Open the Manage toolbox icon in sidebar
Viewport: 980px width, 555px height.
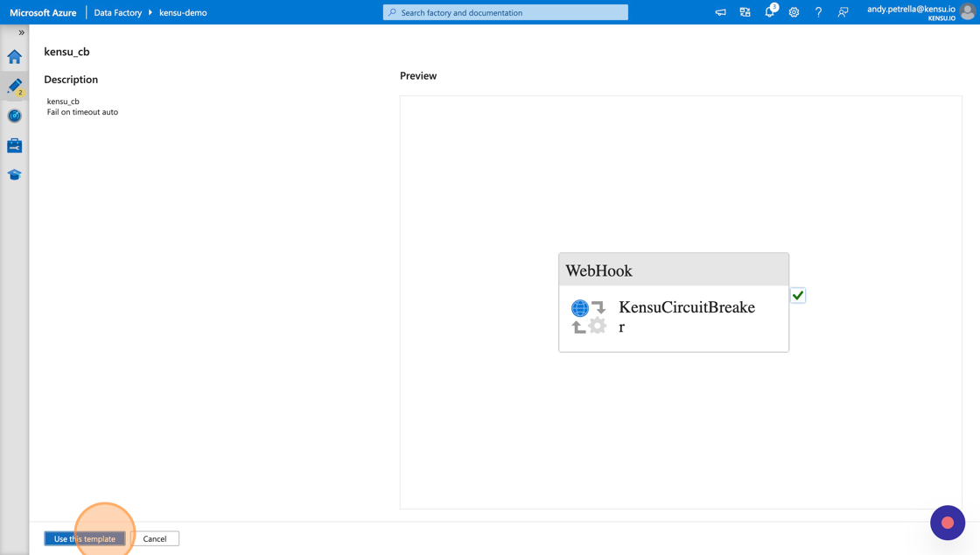click(14, 145)
